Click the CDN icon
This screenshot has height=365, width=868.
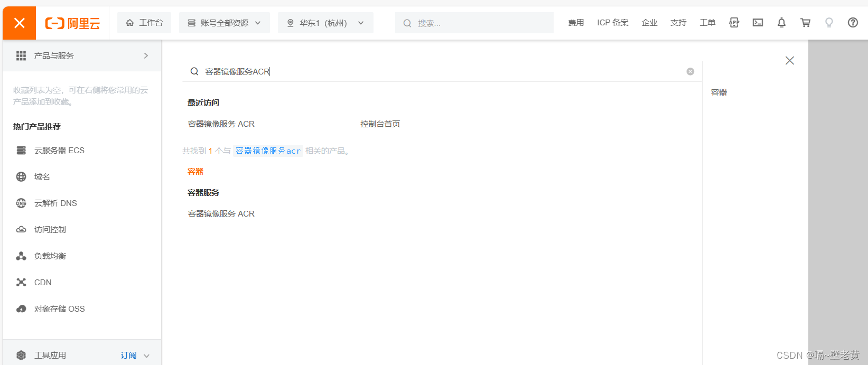click(21, 283)
